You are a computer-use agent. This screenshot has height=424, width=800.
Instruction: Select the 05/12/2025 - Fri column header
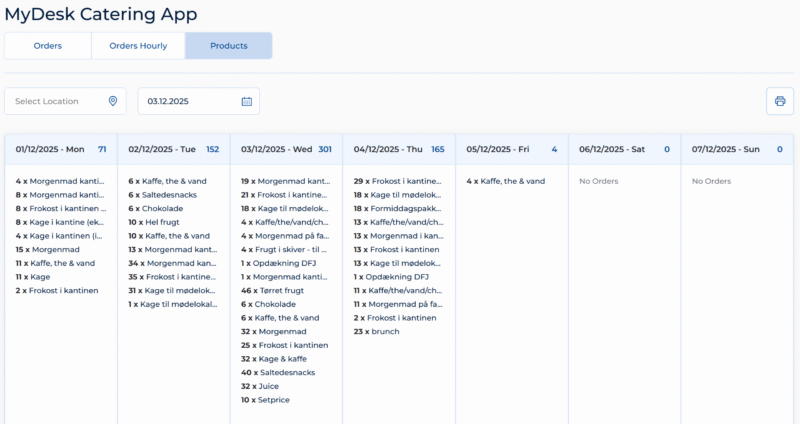pyautogui.click(x=512, y=149)
